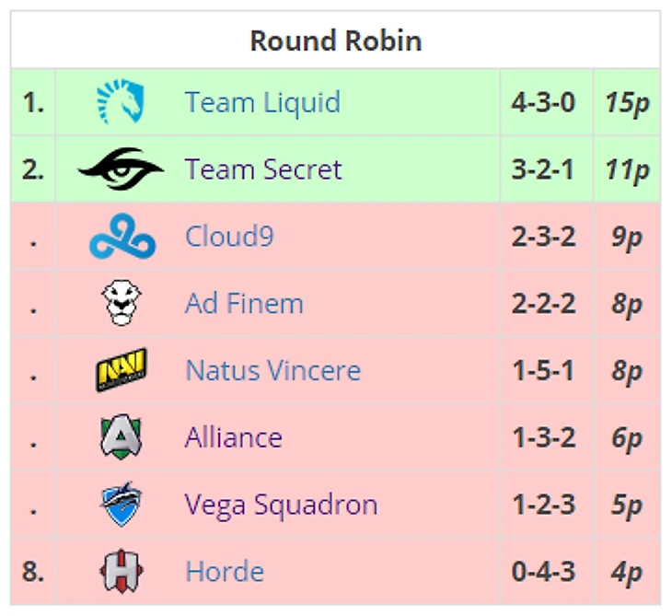
Task: Click Team Liquid's 4-3-0 record
Action: 543,102
